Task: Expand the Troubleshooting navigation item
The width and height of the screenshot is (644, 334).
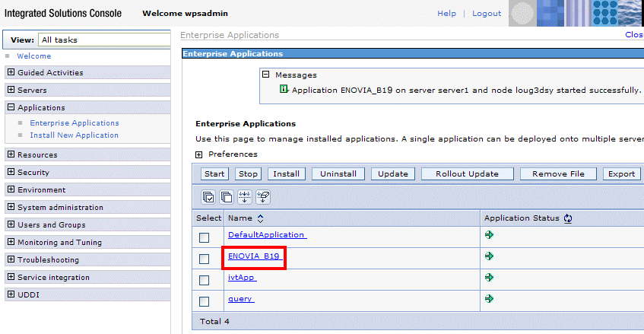Action: tap(10, 260)
